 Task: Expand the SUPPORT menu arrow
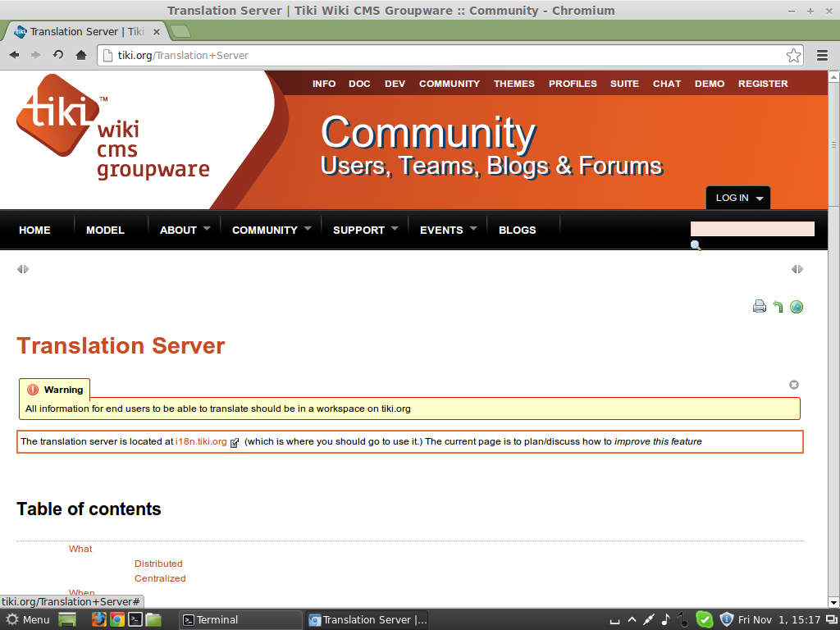click(395, 229)
